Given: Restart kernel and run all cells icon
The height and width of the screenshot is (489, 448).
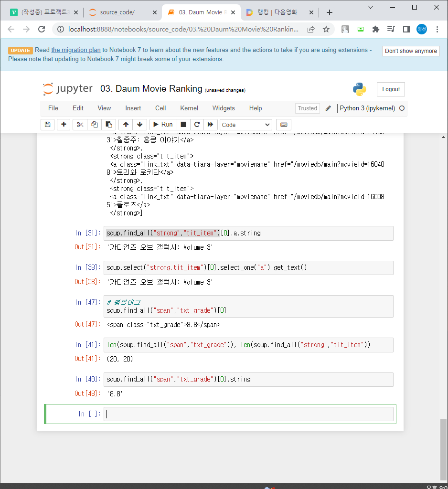Looking at the screenshot, I should point(210,125).
